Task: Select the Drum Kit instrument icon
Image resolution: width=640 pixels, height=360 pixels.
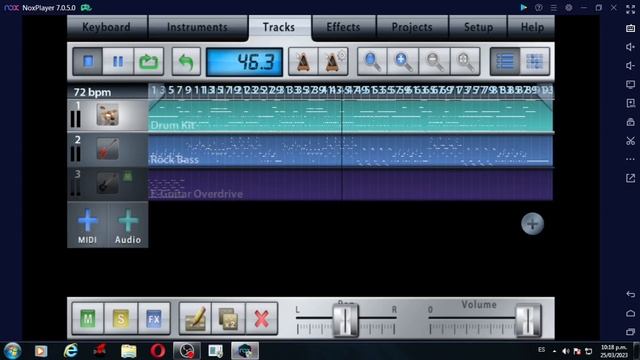Action: click(x=108, y=115)
